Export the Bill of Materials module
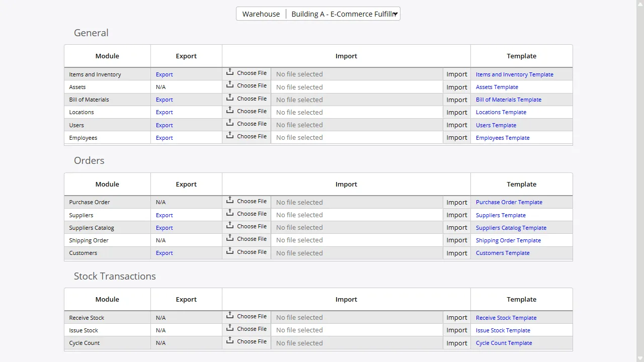This screenshot has height=362, width=644. pos(164,100)
